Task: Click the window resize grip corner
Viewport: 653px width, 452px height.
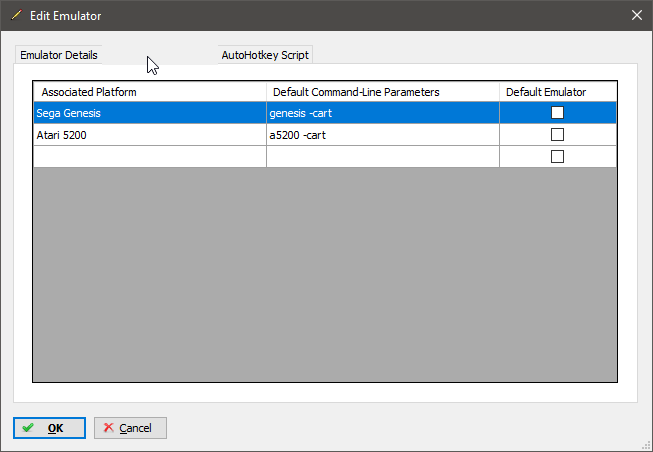Action: coord(647,446)
